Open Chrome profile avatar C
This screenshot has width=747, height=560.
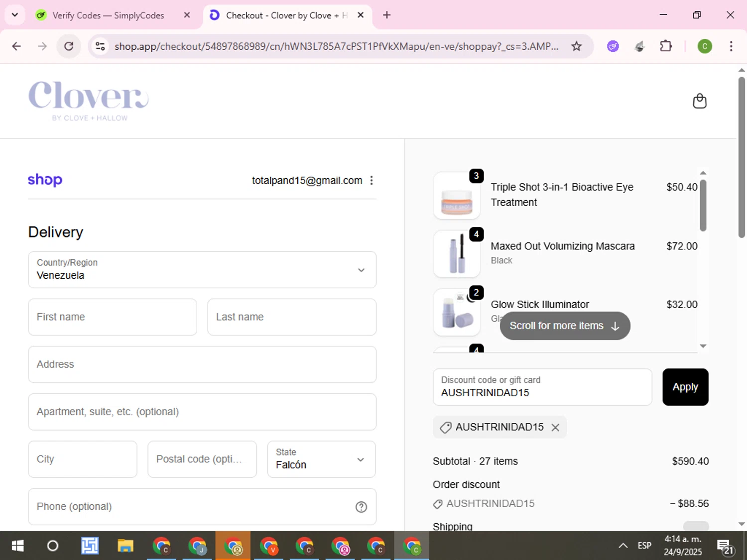704,46
